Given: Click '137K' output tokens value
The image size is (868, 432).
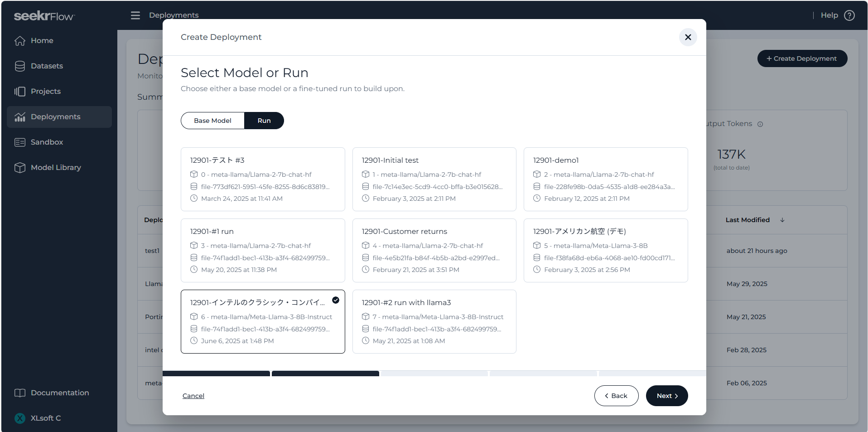Looking at the screenshot, I should (731, 155).
